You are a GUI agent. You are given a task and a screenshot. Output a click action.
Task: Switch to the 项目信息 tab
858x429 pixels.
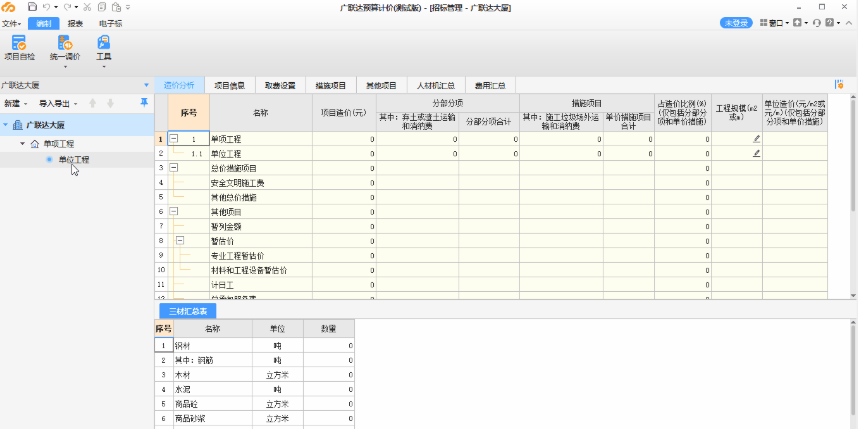(x=230, y=86)
